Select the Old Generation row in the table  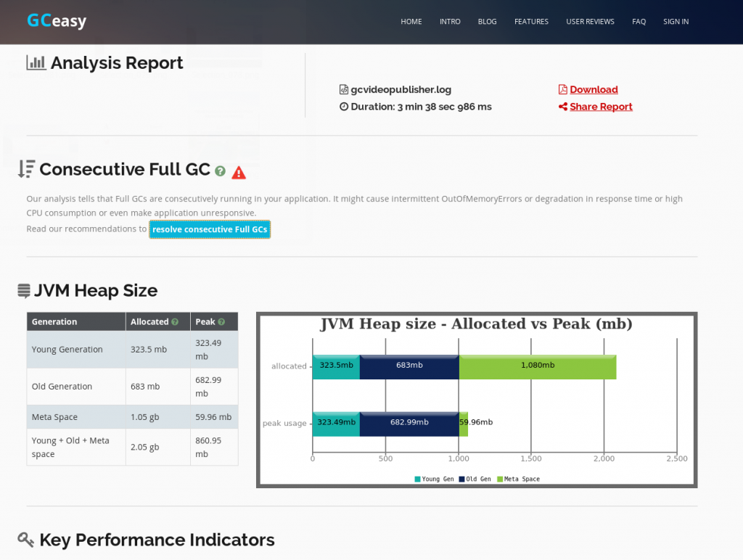click(x=76, y=386)
